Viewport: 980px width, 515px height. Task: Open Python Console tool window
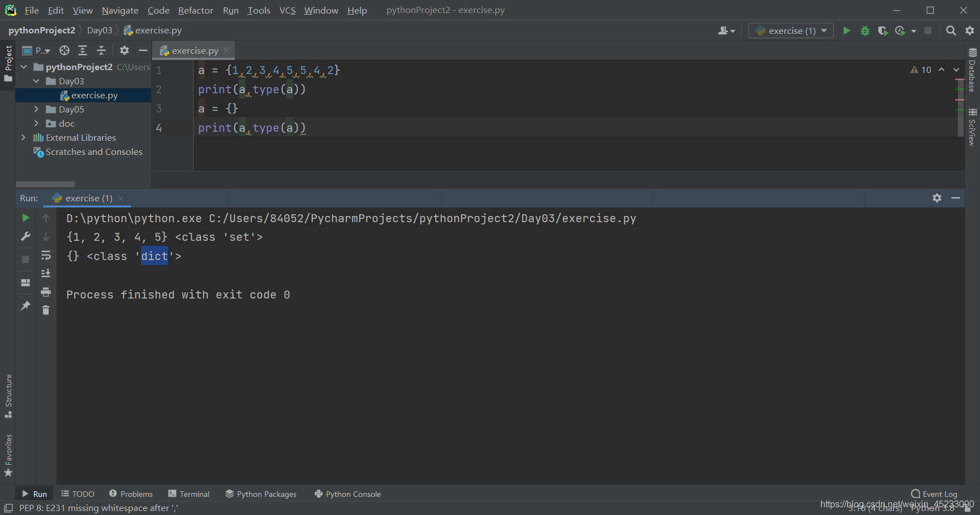(x=347, y=494)
